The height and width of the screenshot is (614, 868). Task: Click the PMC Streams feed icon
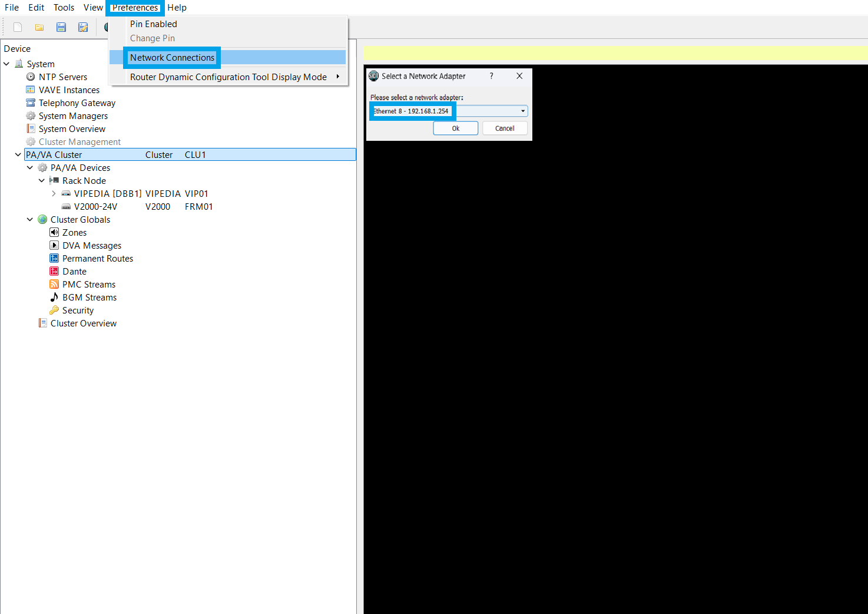tap(54, 284)
